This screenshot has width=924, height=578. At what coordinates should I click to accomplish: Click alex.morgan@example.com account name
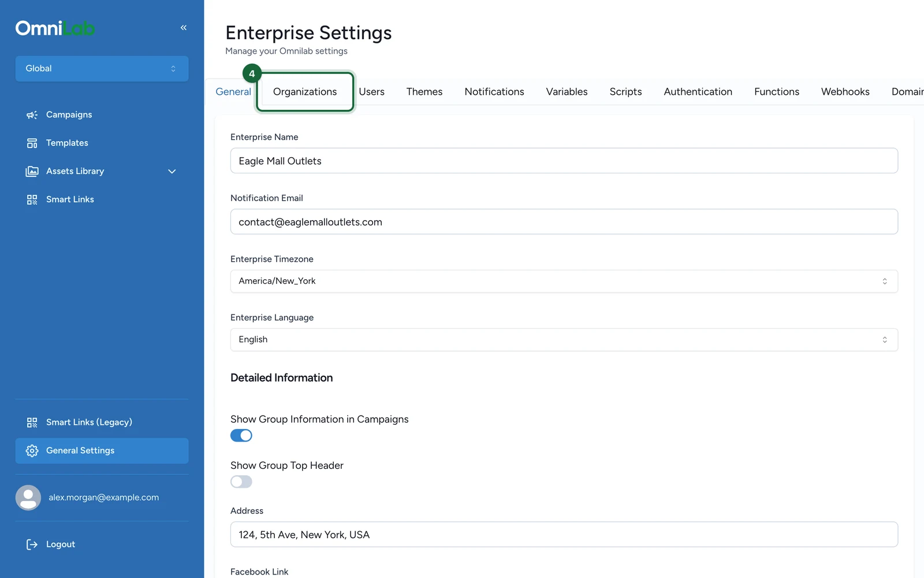coord(103,498)
